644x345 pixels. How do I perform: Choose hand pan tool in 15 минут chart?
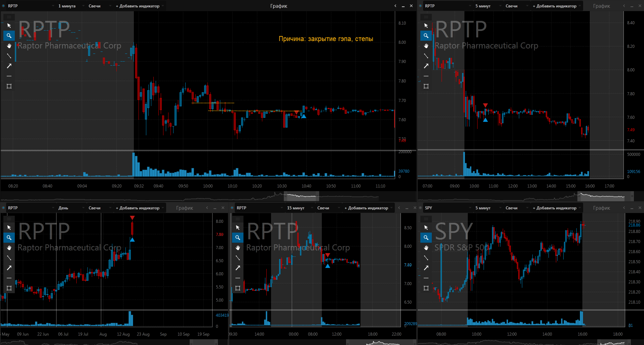pos(238,248)
